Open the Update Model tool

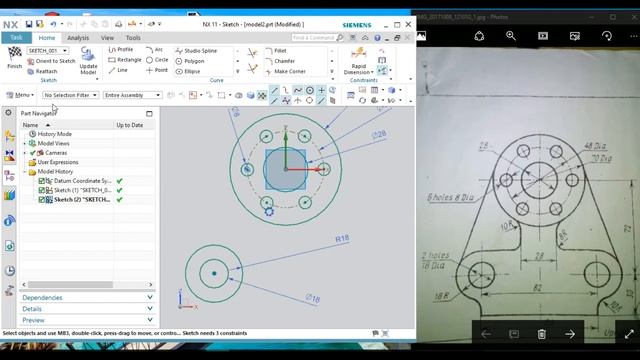click(x=88, y=60)
